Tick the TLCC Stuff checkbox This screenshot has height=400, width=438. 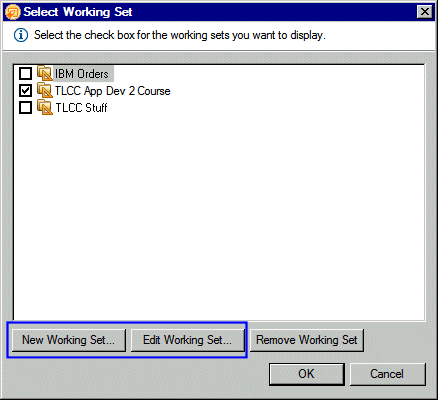click(25, 107)
